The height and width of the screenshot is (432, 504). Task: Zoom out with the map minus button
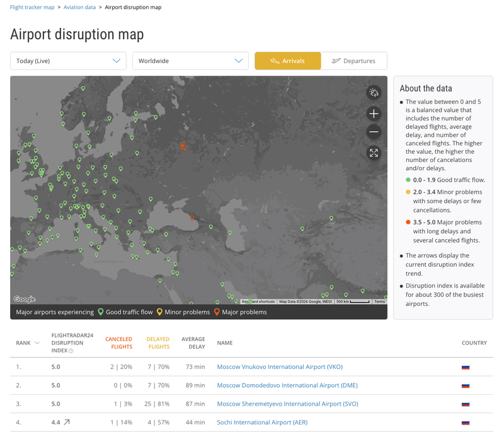coord(374,132)
